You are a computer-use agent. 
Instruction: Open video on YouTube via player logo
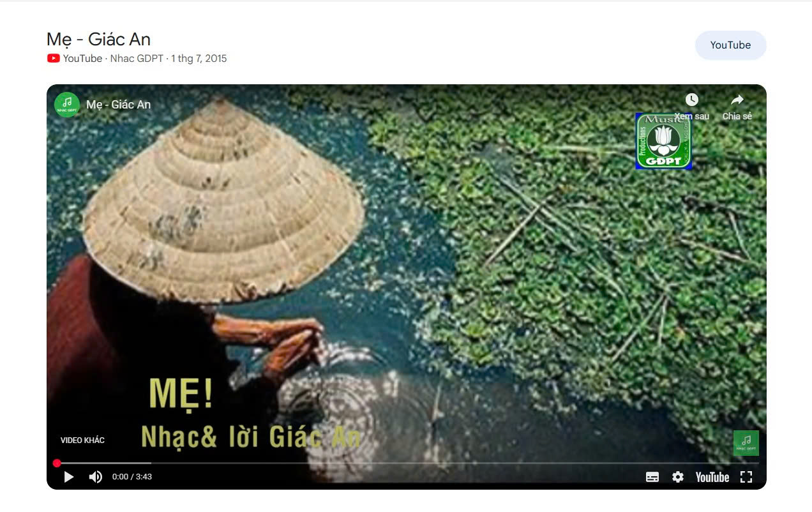(712, 477)
